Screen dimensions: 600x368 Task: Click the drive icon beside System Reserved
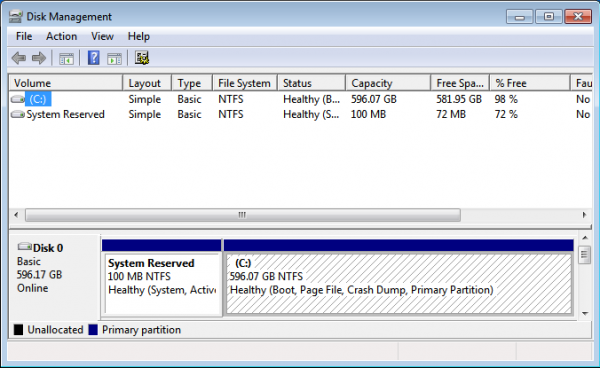coord(18,114)
